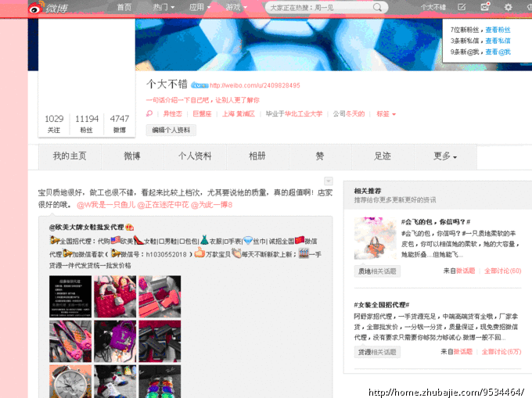Click mention @正在迷茫中花
Image resolution: width=532 pixels, height=398 pixels.
pyautogui.click(x=163, y=205)
